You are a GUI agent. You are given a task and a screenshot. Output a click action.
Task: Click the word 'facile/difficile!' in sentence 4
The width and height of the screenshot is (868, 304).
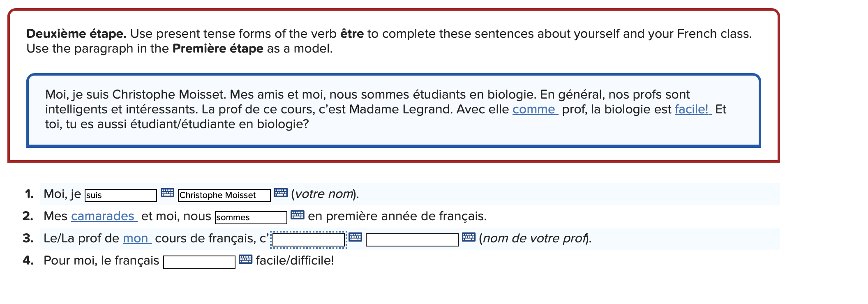(x=294, y=259)
